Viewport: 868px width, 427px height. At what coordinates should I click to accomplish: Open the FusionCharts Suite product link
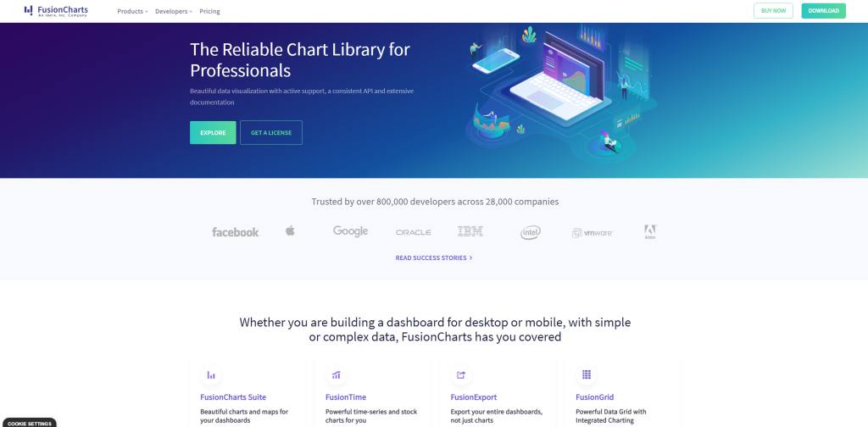tap(233, 397)
